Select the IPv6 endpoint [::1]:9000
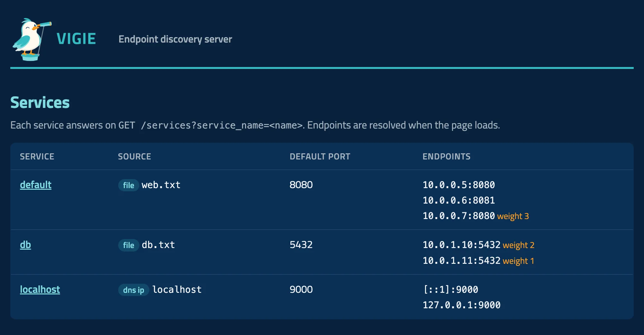This screenshot has height=335, width=644. point(450,290)
